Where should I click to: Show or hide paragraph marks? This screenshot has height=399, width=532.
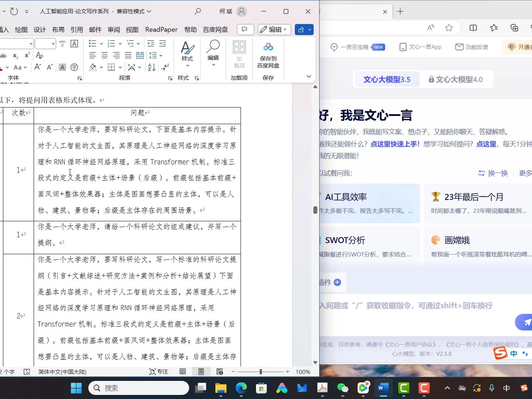coord(165,67)
